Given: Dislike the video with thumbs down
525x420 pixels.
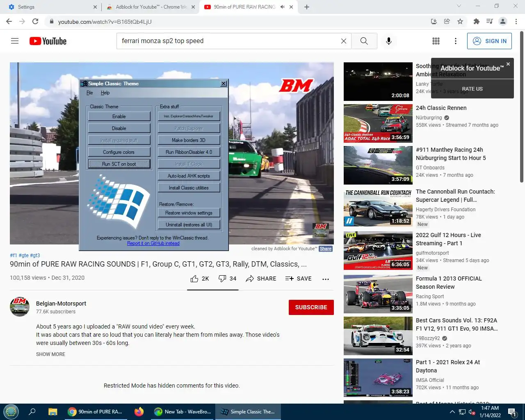Looking at the screenshot, I should click(227, 278).
